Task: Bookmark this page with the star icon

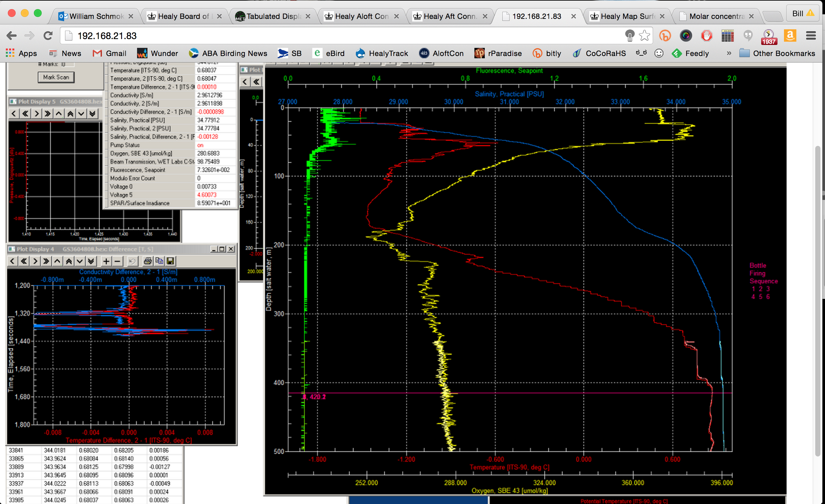Action: tap(644, 35)
